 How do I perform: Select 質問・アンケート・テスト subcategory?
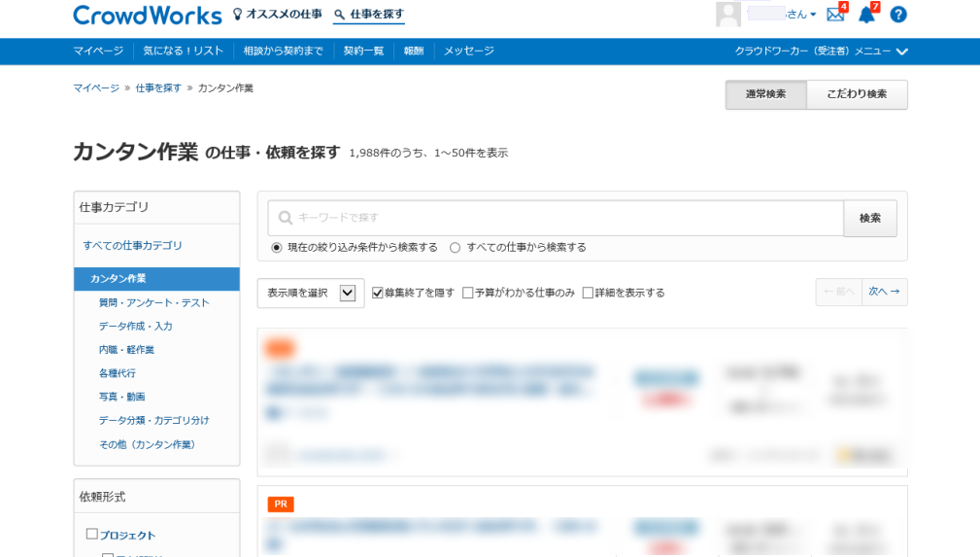pos(153,303)
